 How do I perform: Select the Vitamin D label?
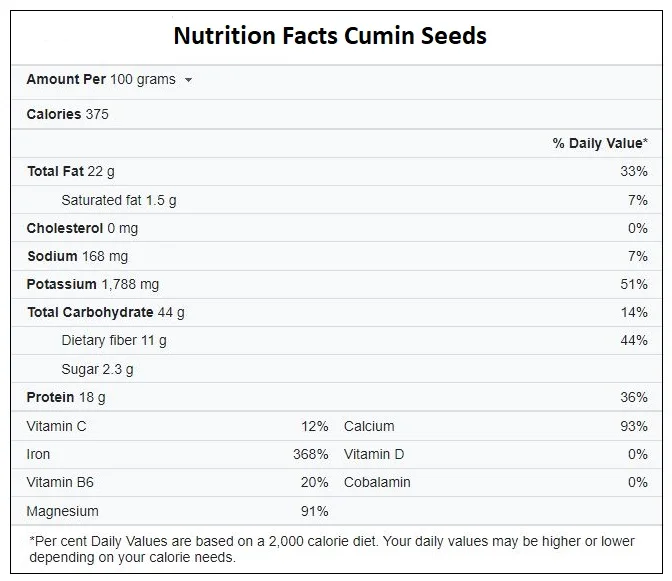(374, 454)
